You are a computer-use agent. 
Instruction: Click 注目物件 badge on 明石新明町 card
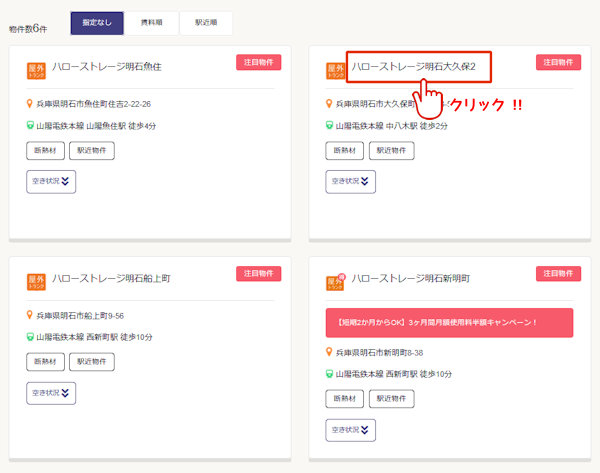point(558,274)
